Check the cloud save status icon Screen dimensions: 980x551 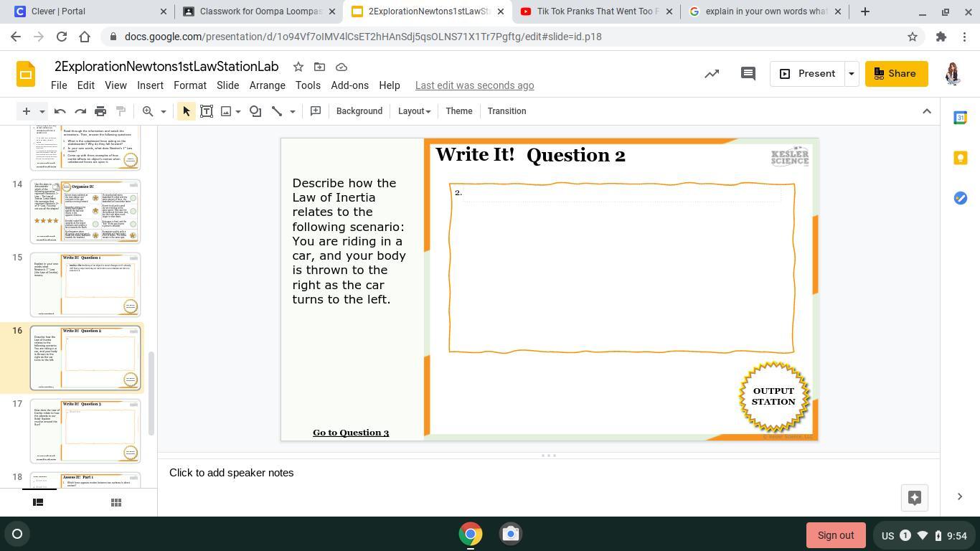point(341,67)
